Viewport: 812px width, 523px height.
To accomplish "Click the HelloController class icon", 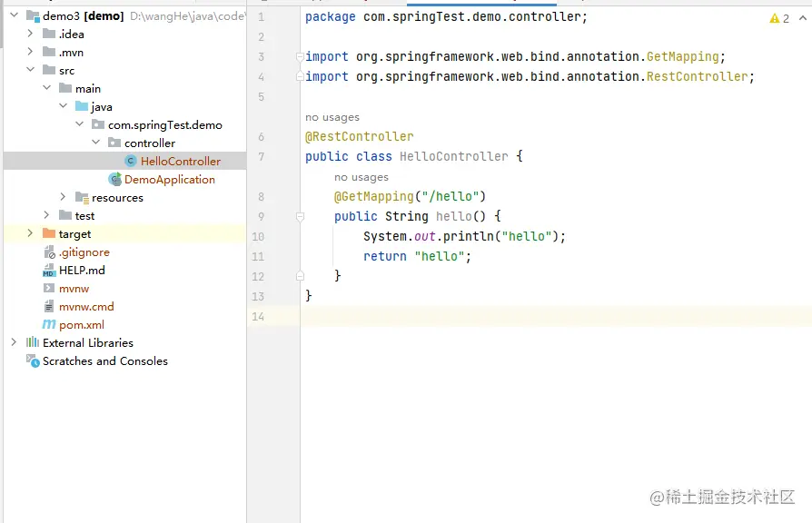I will tap(131, 161).
